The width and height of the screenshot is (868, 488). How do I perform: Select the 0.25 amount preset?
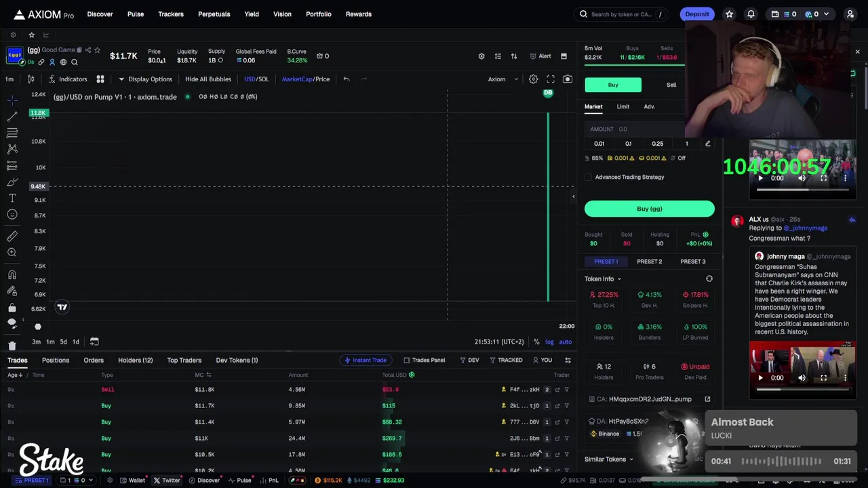[658, 144]
